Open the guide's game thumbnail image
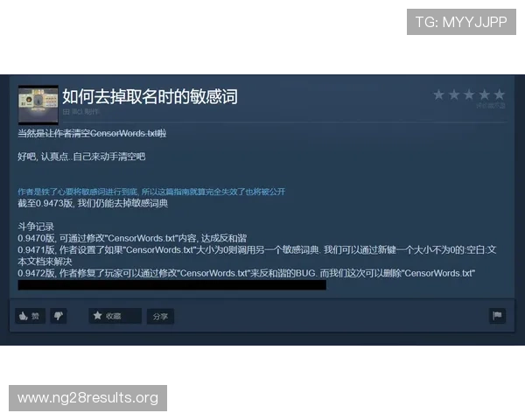The width and height of the screenshot is (525, 420). click(x=38, y=105)
